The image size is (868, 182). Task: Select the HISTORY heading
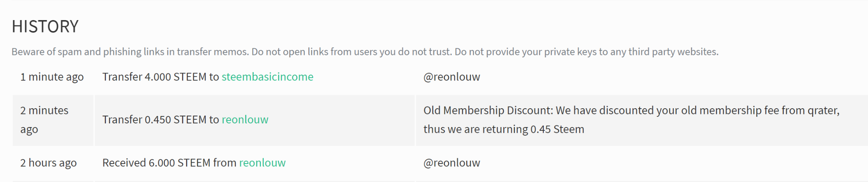pyautogui.click(x=45, y=27)
